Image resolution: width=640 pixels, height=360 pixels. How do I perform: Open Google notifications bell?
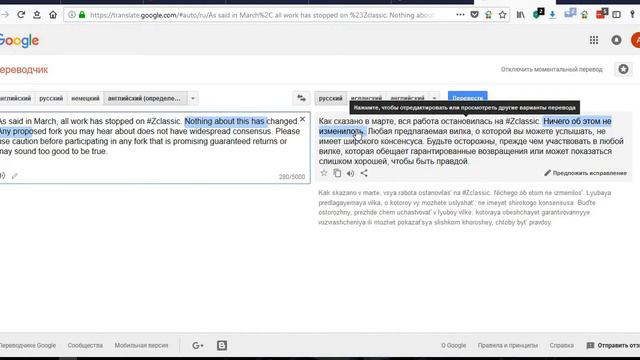coord(616,40)
